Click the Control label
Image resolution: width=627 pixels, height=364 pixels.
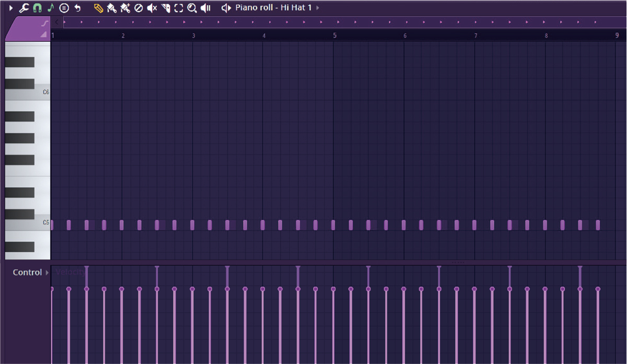point(27,273)
